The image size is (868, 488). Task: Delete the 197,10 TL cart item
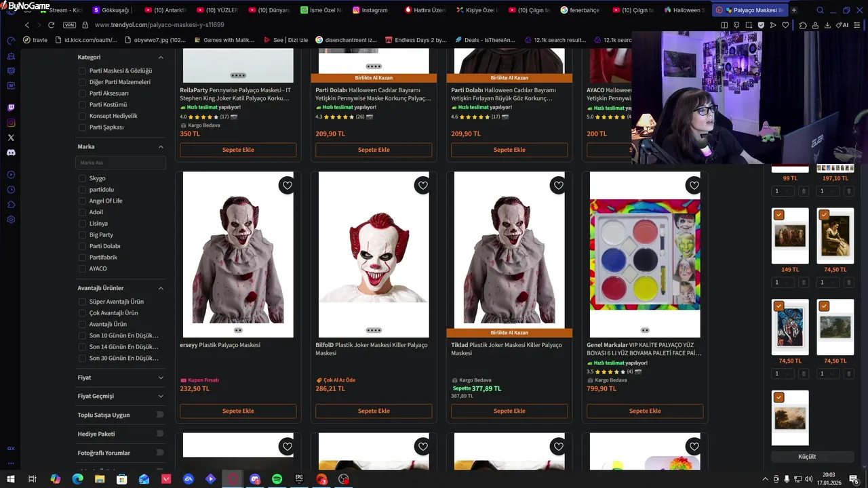849,191
